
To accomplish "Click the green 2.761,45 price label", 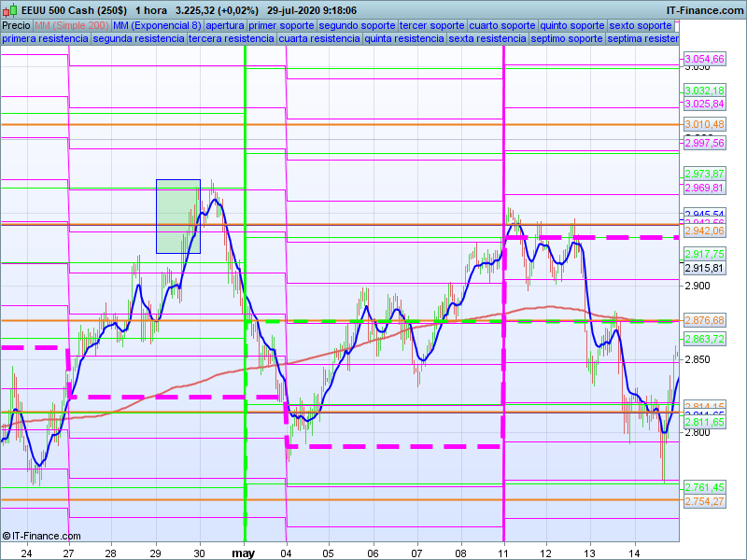I will [704, 487].
